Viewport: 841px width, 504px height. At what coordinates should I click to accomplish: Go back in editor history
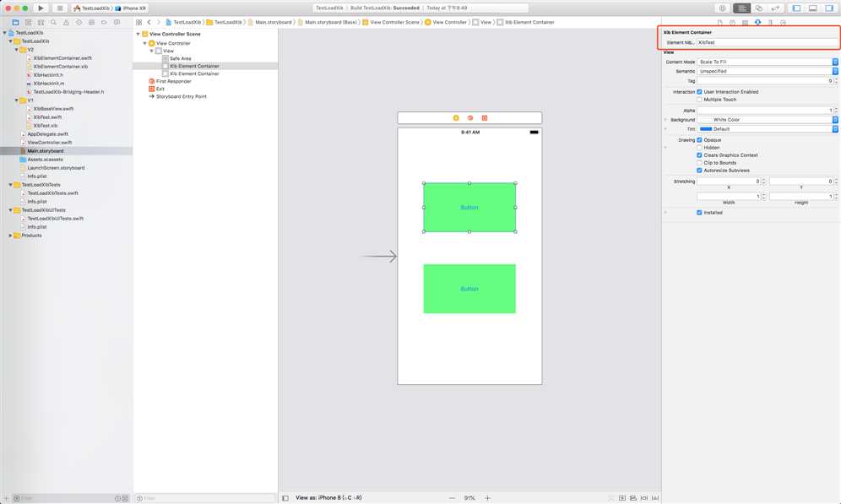(149, 23)
